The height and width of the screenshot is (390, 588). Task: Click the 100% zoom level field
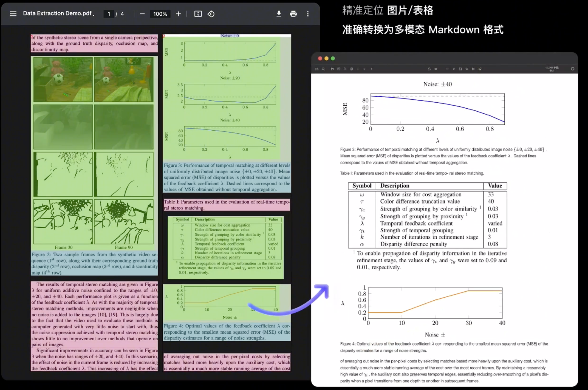[x=160, y=14]
